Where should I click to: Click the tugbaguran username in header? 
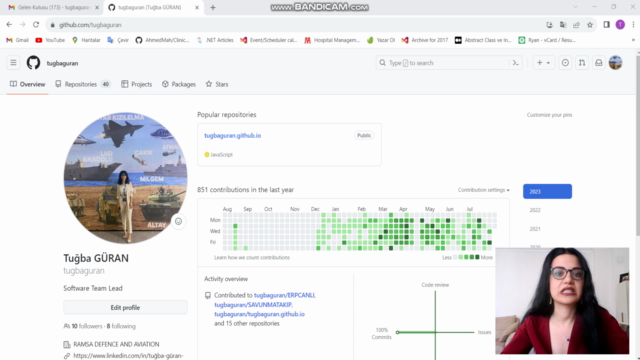[62, 63]
